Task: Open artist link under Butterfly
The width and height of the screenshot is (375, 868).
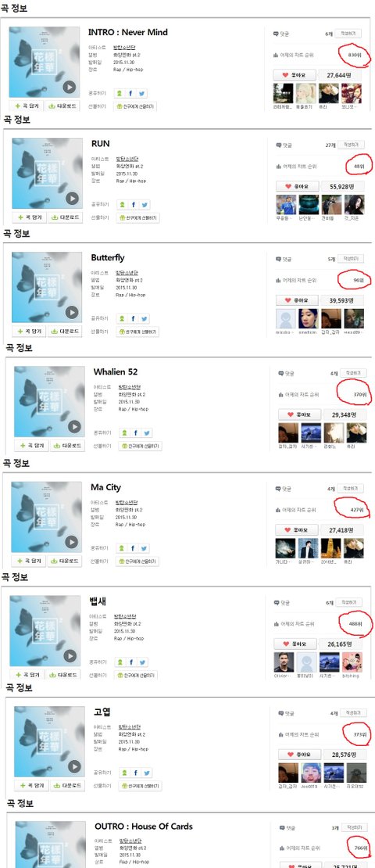Action: 127,272
